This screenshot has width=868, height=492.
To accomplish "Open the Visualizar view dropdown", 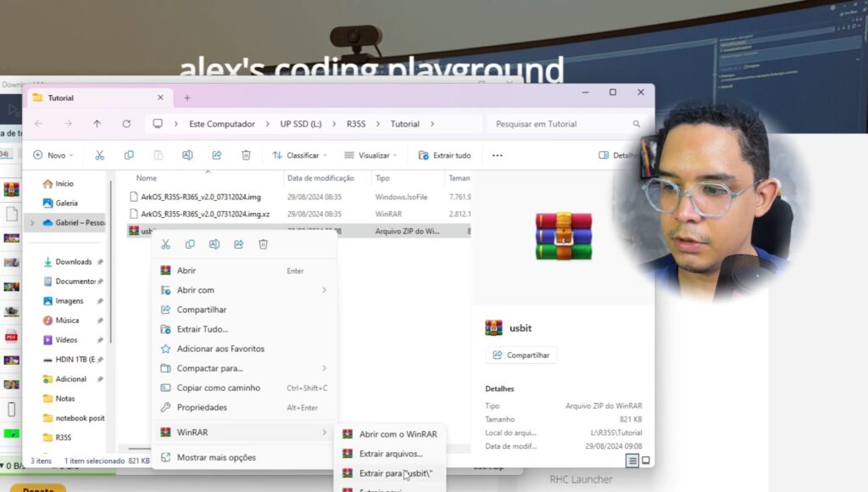I will [370, 155].
